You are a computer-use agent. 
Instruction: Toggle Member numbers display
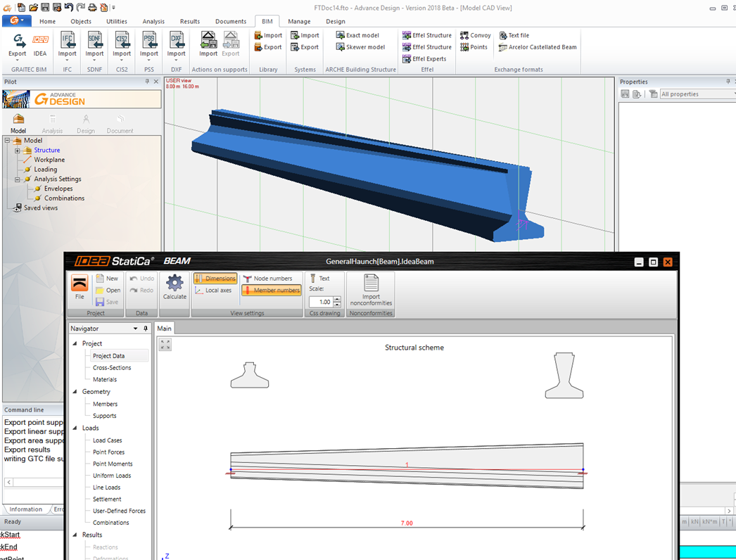click(271, 291)
